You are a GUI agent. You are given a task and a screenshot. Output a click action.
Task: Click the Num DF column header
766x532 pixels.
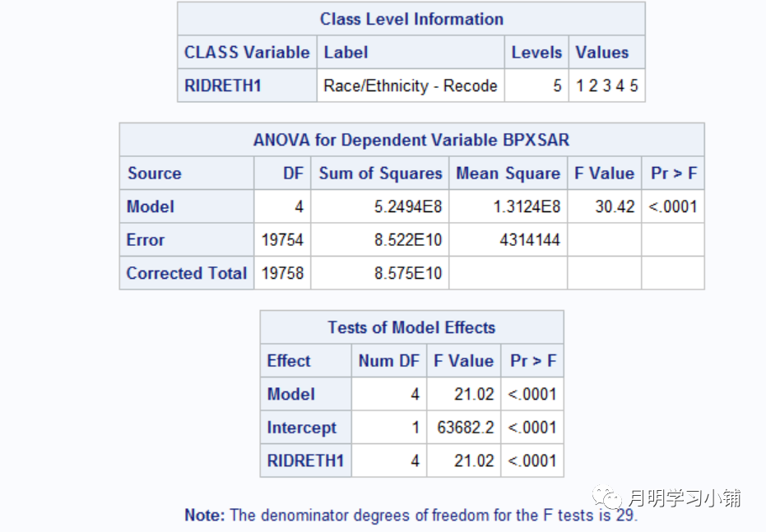click(x=388, y=361)
